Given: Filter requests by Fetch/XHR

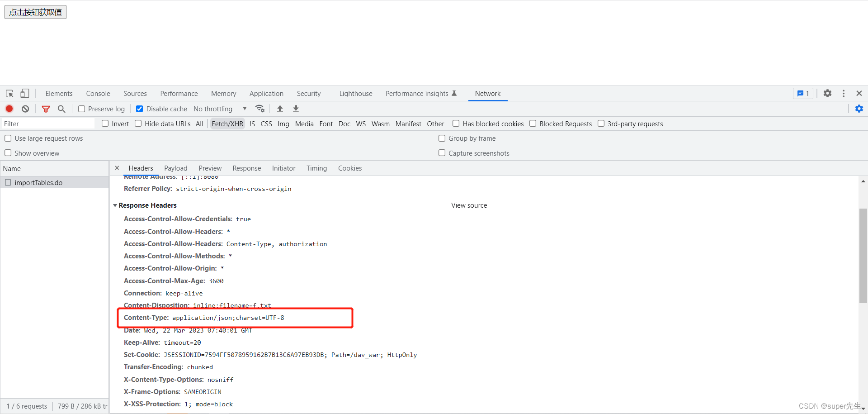Looking at the screenshot, I should coord(227,124).
